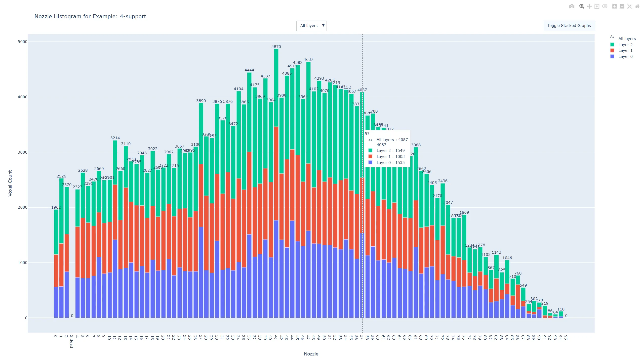This screenshot has width=644, height=362.
Task: Select the draw-rectangle modebar tool
Action: 597,6
